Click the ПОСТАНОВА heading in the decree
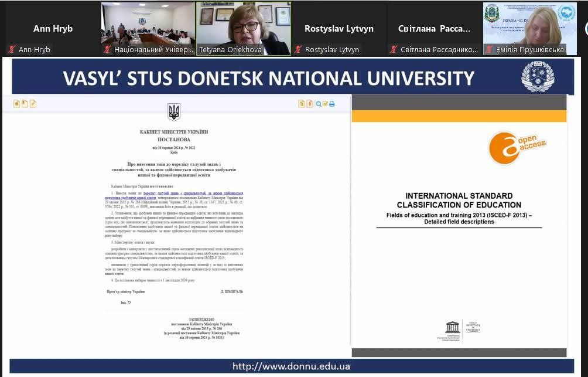This screenshot has width=588, height=377. [x=174, y=140]
